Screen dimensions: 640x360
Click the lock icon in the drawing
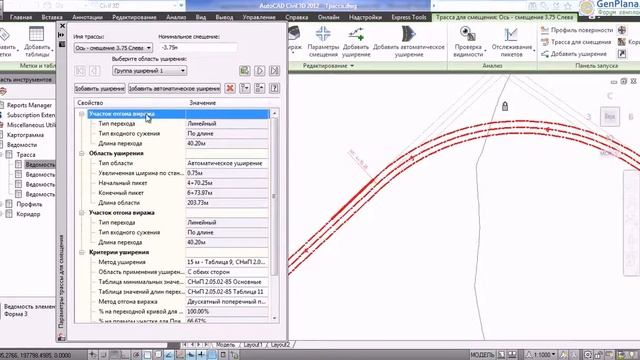click(505, 106)
